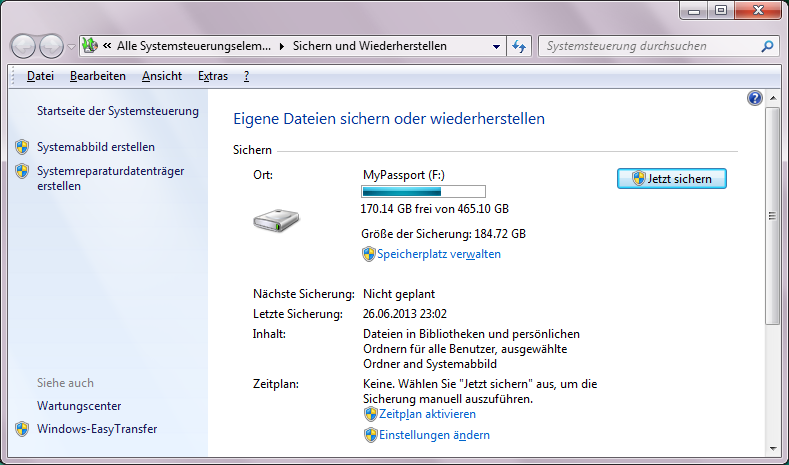Click the magnifier search icon
The image size is (789, 465).
pyautogui.click(x=767, y=46)
